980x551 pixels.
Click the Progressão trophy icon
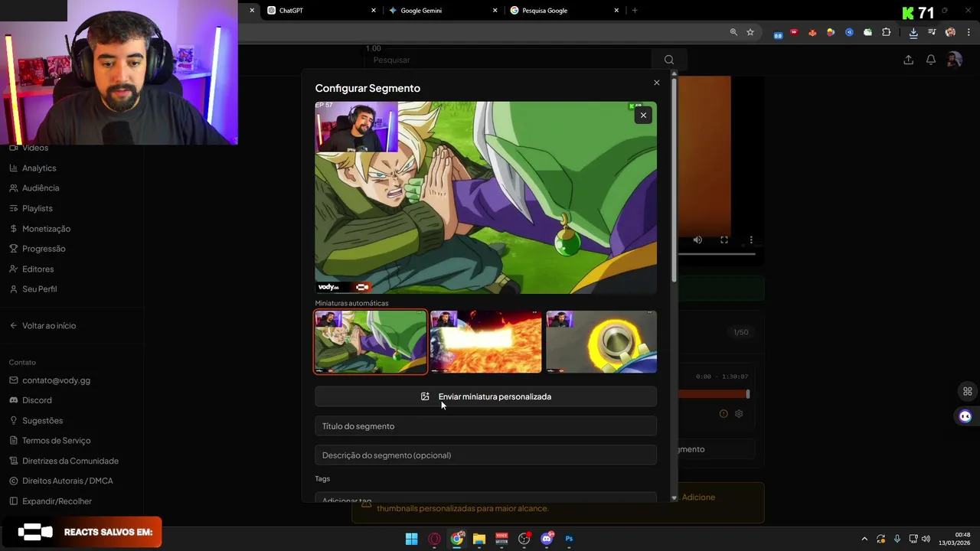coord(14,249)
